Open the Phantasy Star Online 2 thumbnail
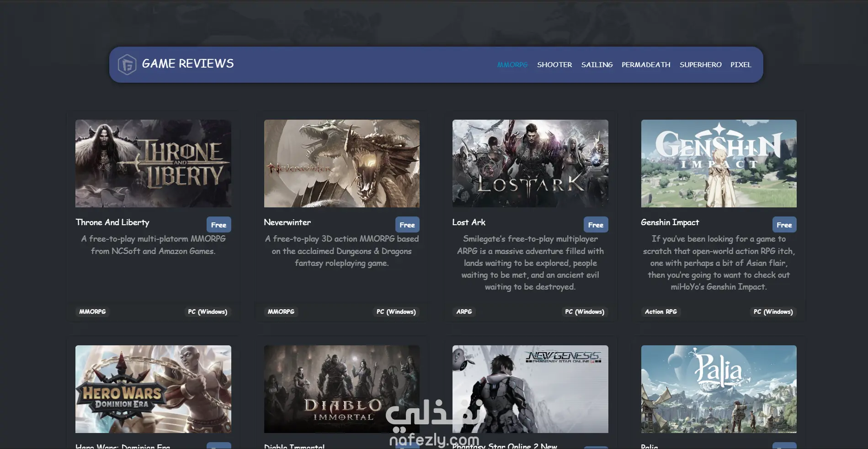Screen dimensions: 868x449 click(530, 389)
